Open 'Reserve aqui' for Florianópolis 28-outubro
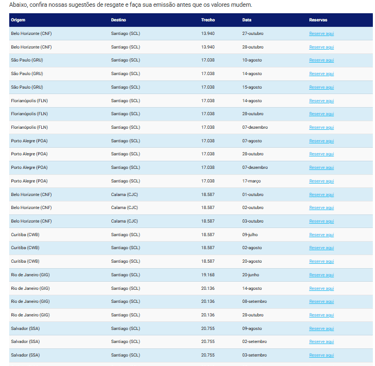Image resolution: width=375 pixels, height=366 pixels. pyautogui.click(x=321, y=114)
